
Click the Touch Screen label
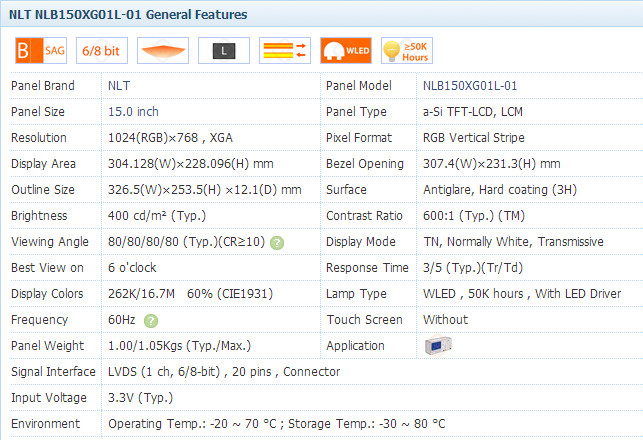coord(365,320)
